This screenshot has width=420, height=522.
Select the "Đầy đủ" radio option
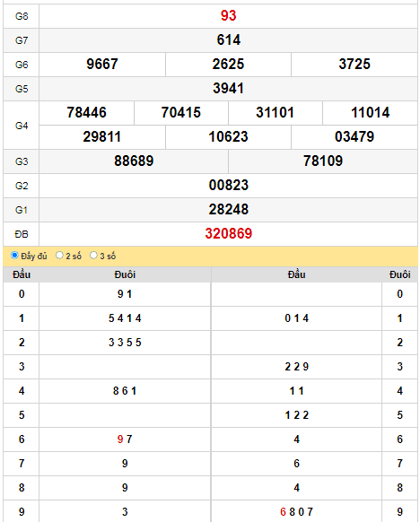[14, 256]
